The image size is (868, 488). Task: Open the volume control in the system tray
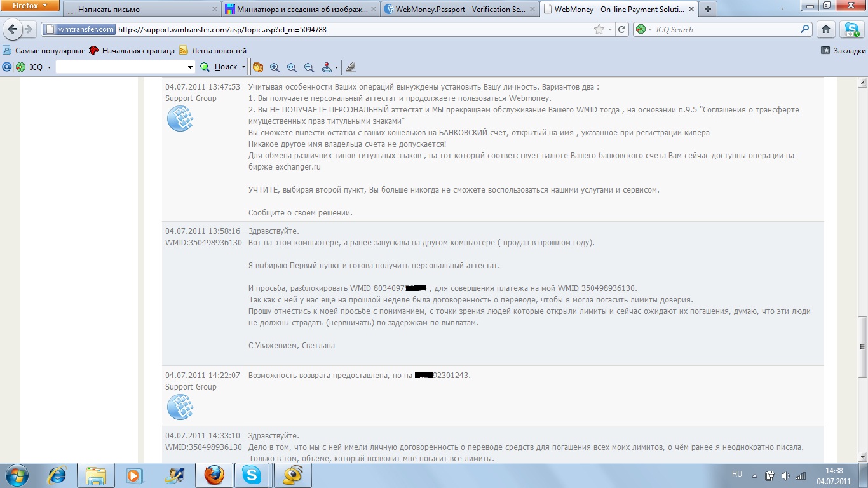[x=785, y=475]
